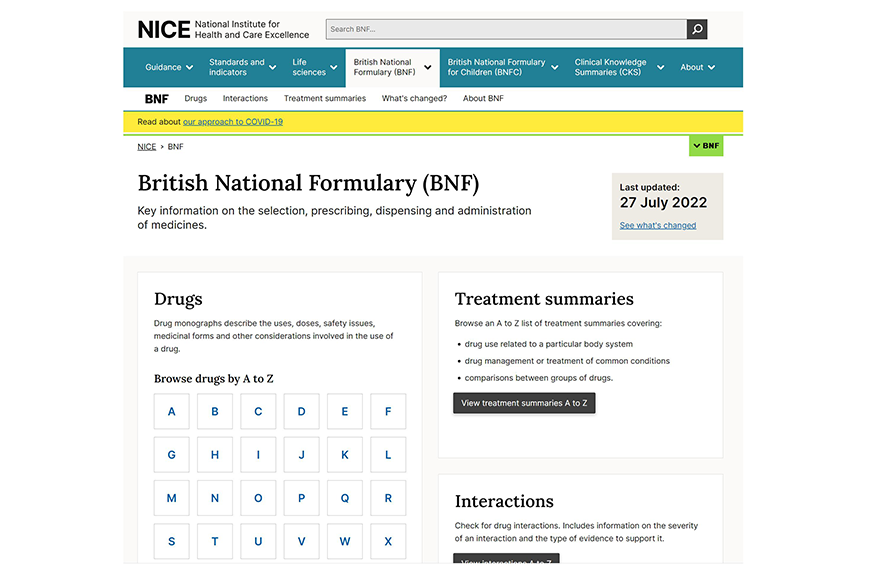Click the Interactions card heading
This screenshot has height=581, width=871.
(x=504, y=501)
